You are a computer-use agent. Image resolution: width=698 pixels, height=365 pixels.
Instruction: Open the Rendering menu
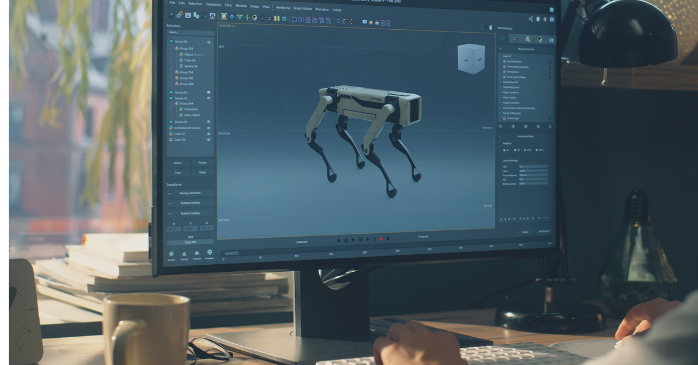283,8
